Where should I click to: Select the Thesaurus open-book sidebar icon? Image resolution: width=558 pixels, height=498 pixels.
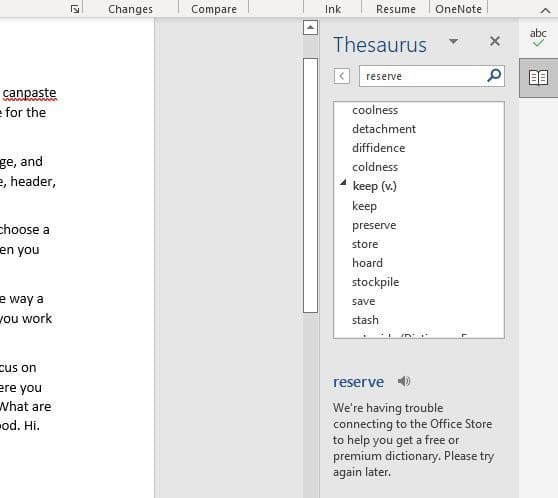tap(538, 78)
